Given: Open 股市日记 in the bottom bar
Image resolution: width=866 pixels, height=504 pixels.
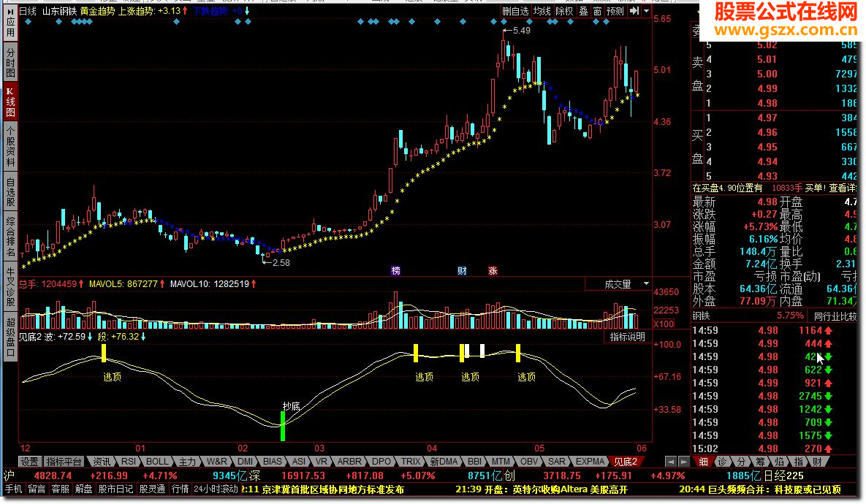Looking at the screenshot, I should tap(116, 489).
